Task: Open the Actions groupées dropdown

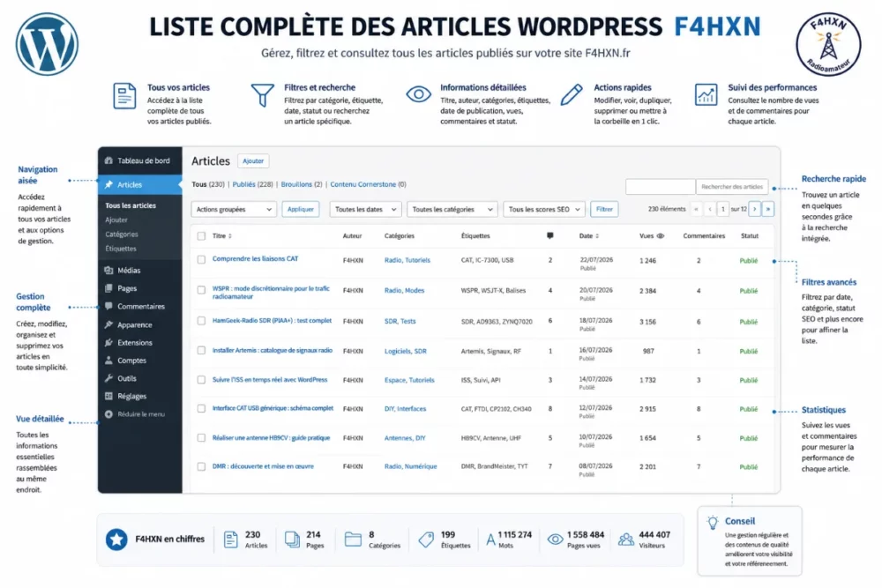Action: click(234, 209)
